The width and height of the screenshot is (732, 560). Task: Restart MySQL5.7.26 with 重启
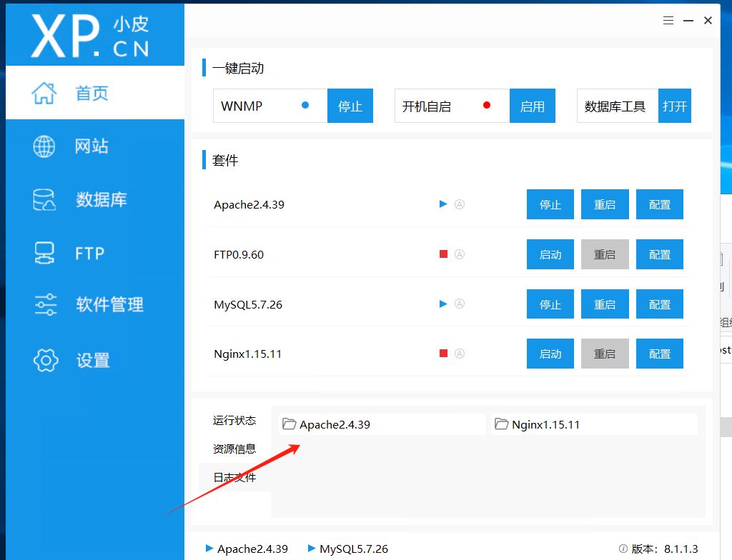pos(605,304)
